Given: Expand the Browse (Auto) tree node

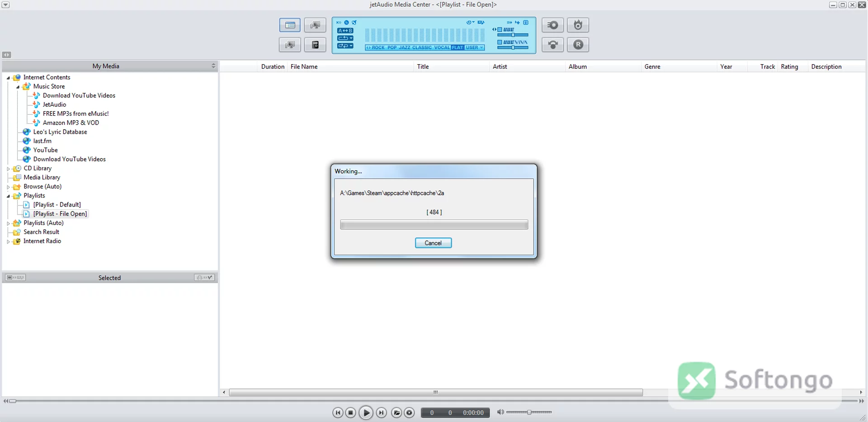Looking at the screenshot, I should tap(8, 187).
